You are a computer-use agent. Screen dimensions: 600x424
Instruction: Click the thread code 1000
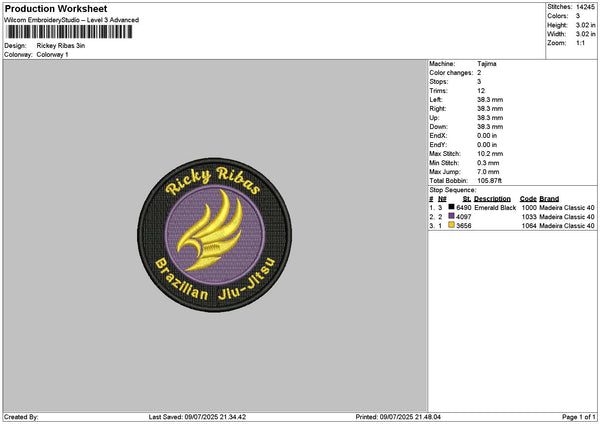point(529,208)
